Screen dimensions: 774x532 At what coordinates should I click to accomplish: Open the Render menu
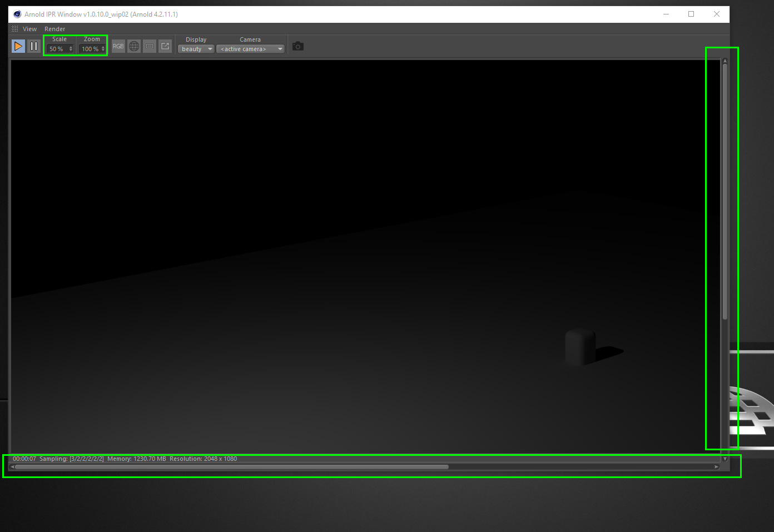point(54,29)
